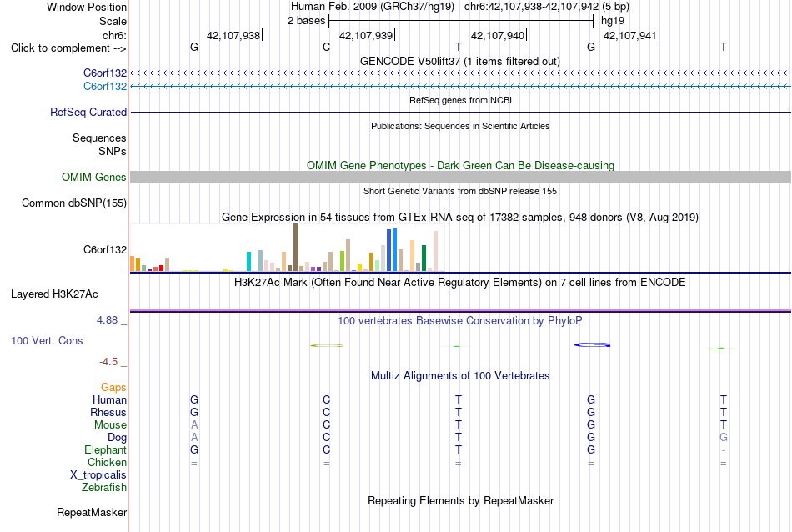Click the 'chr6:42,107,938-42,107,942 (5 bp)' range text
This screenshot has height=532, width=792.
(547, 7)
